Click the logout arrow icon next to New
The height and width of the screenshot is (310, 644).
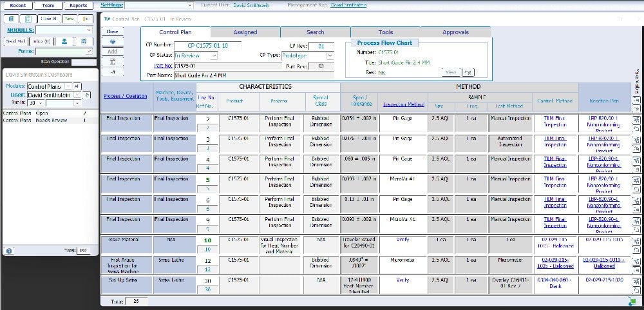86,19
